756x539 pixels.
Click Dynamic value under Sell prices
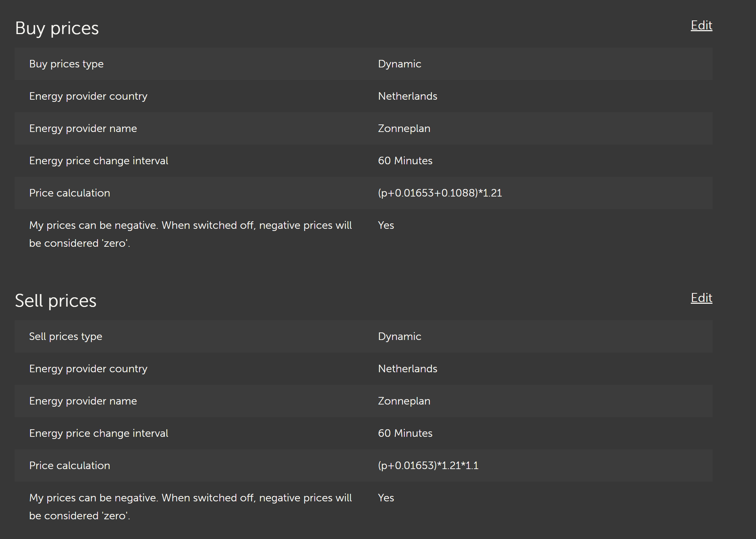pos(399,336)
